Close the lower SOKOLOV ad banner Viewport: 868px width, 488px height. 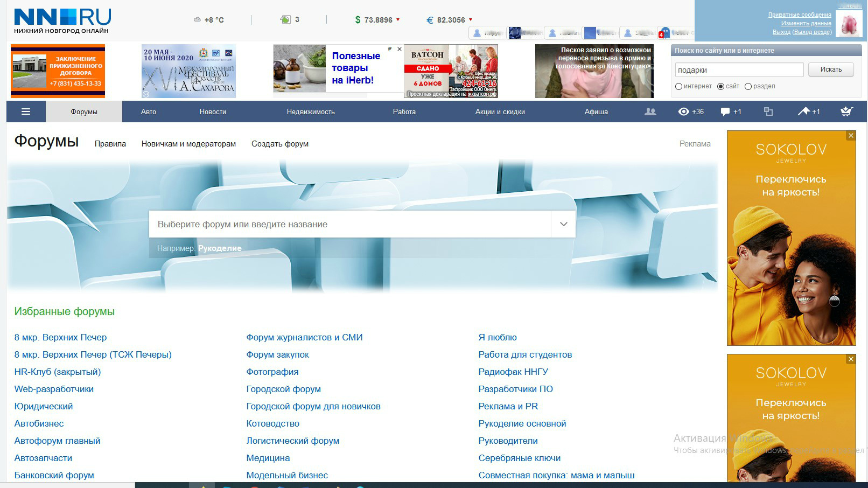[851, 359]
